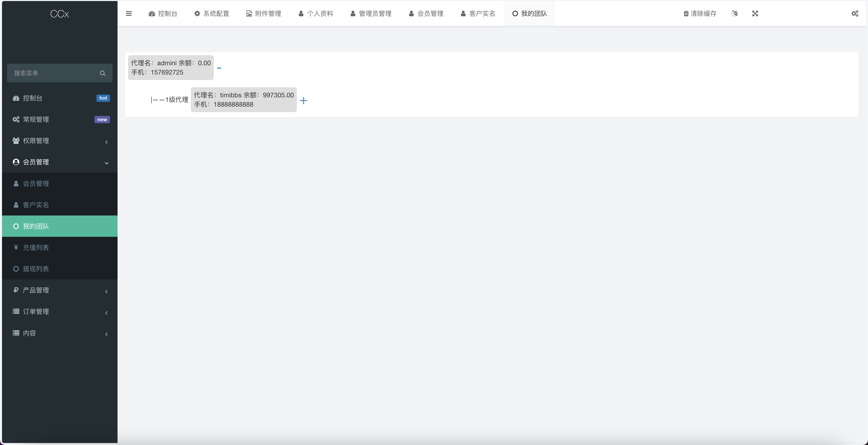868x445 pixels.
Task: Select the 充值列表 money icon in sidebar
Action: coord(16,247)
